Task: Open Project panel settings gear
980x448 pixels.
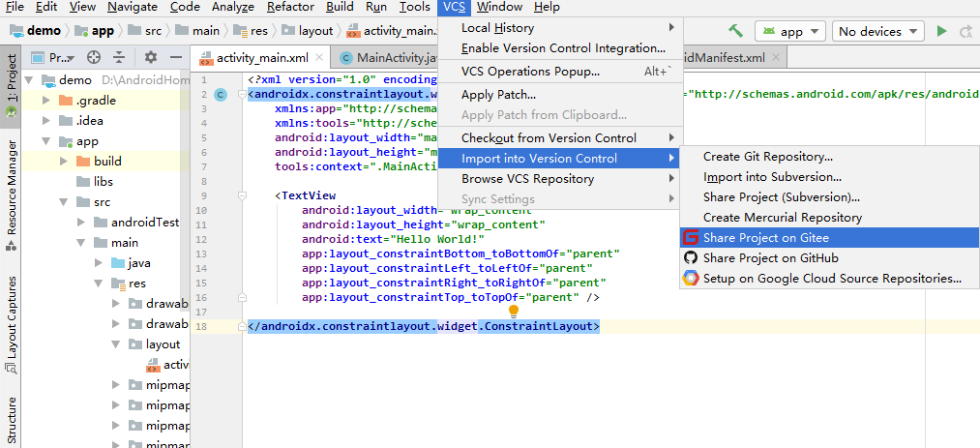Action: 151,58
